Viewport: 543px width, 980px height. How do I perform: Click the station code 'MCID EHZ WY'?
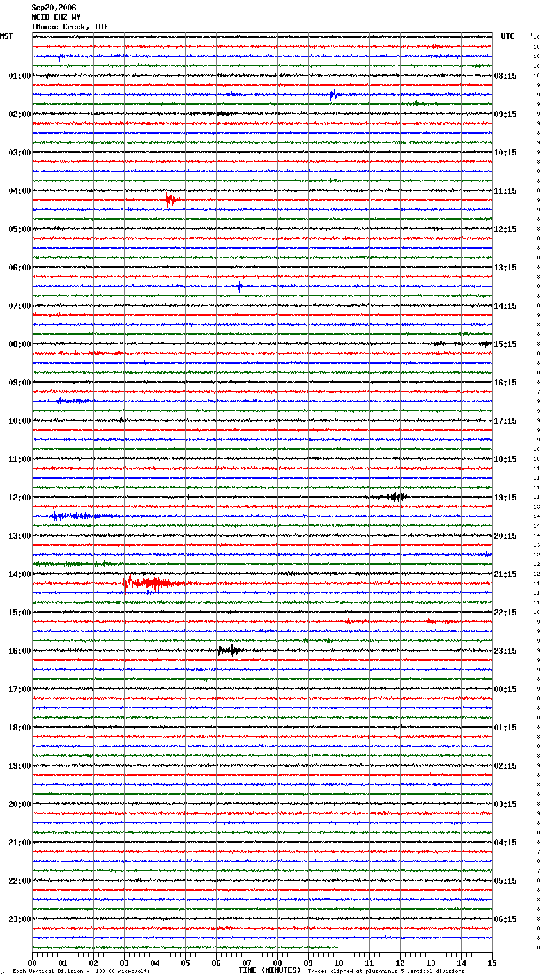tap(56, 17)
